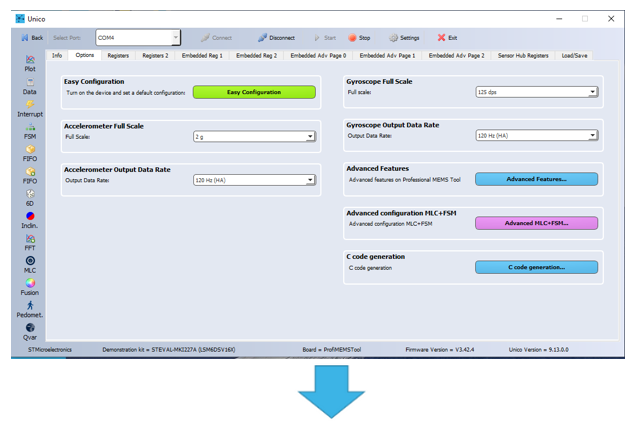Close the Unico window
The width and height of the screenshot is (640, 435).
point(611,19)
